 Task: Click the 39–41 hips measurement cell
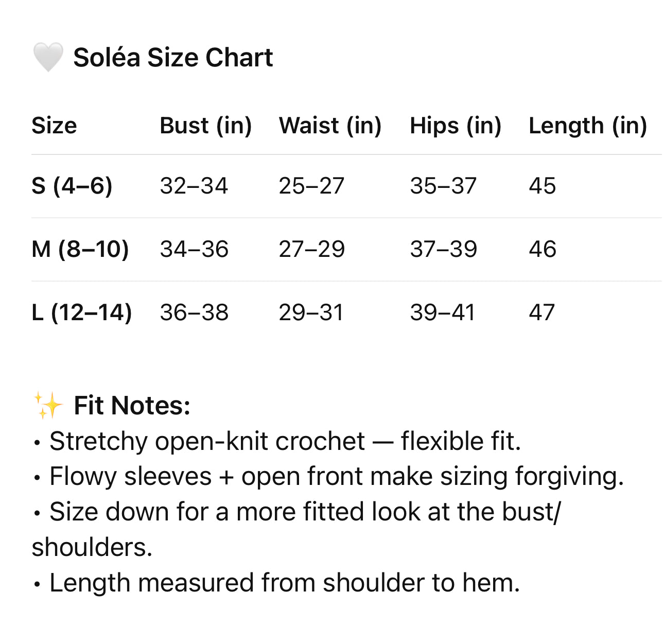442,312
